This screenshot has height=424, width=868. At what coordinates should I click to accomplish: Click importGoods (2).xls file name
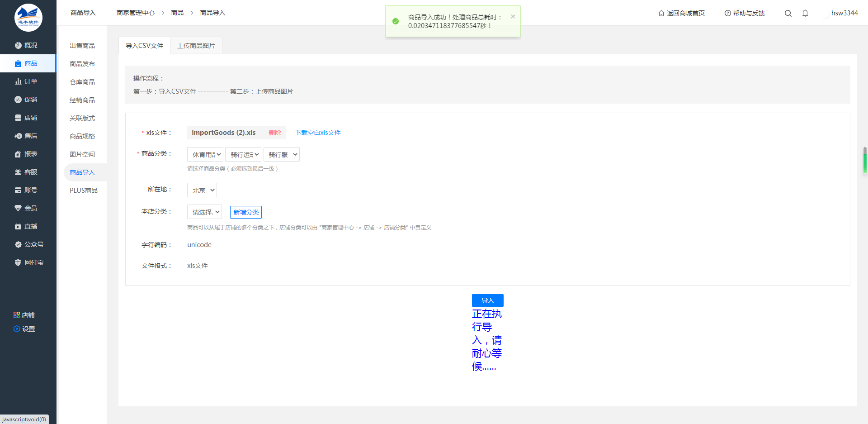tap(224, 133)
